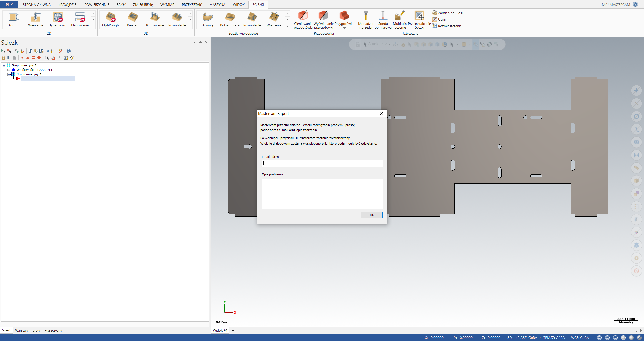Toggle 3D mode in status bar
Screen dimensions: 644x341
point(509,338)
